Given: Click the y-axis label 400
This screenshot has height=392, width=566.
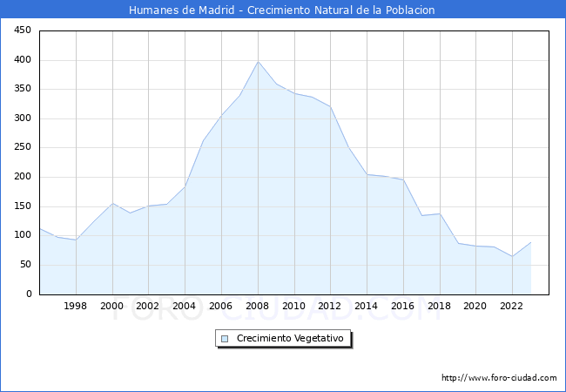Looking at the screenshot, I should [23, 59].
